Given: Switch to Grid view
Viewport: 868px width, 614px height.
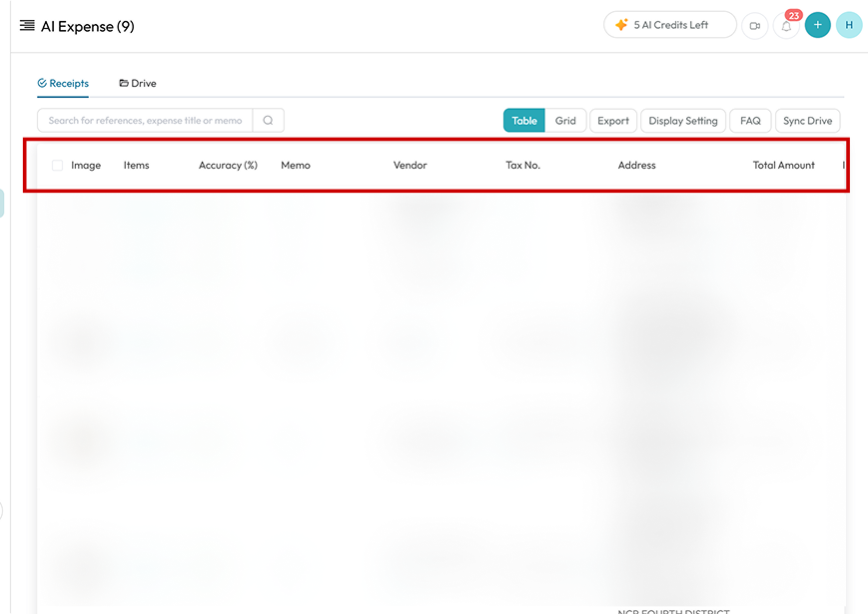Looking at the screenshot, I should 565,121.
